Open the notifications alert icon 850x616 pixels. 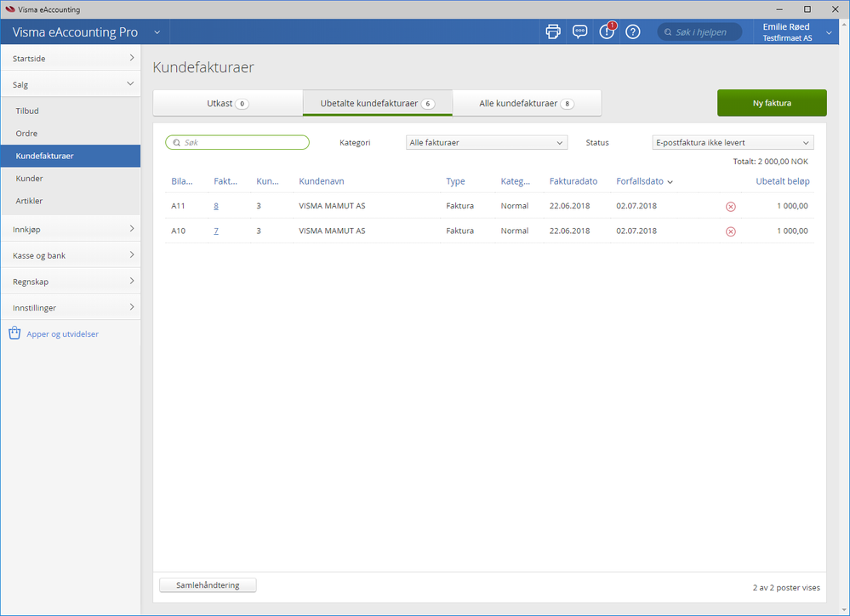(x=607, y=32)
